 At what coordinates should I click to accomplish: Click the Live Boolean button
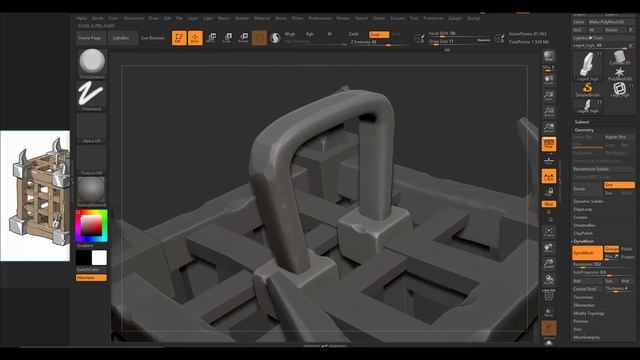pyautogui.click(x=153, y=38)
